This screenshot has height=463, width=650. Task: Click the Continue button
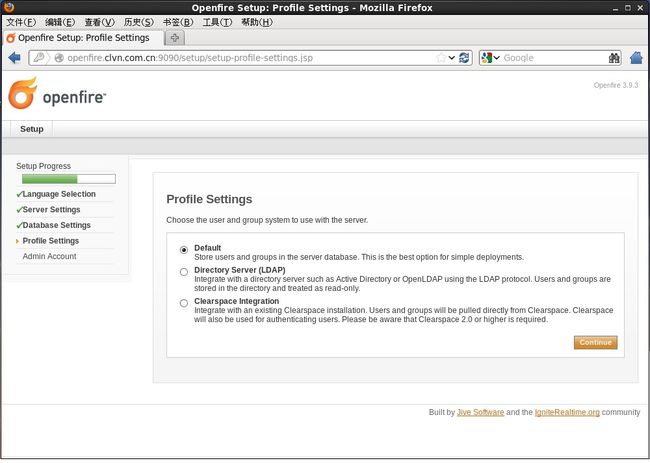[x=595, y=342]
